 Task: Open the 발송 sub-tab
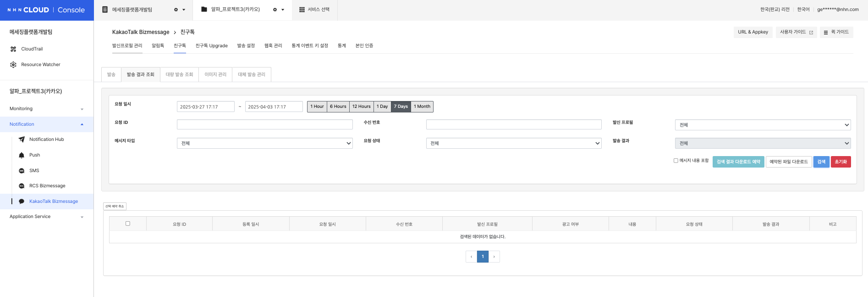[x=111, y=74]
